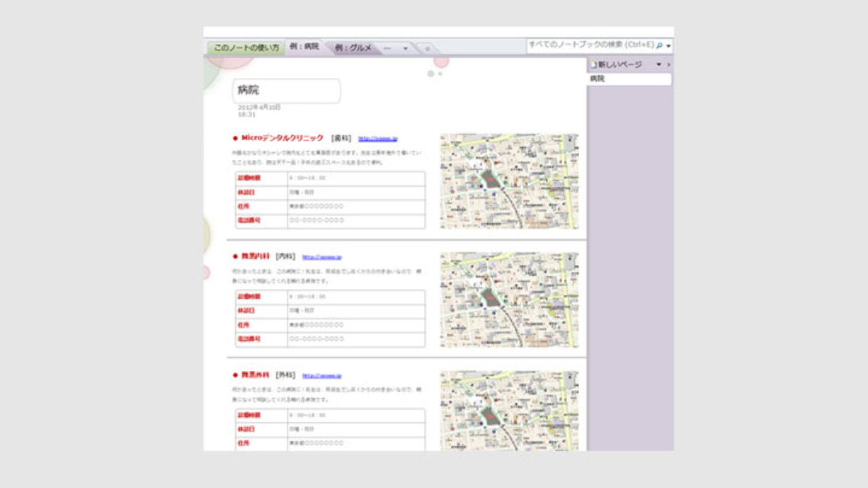Add a page with 新しいページ button
Viewport: 868px width, 488px height.
click(615, 64)
